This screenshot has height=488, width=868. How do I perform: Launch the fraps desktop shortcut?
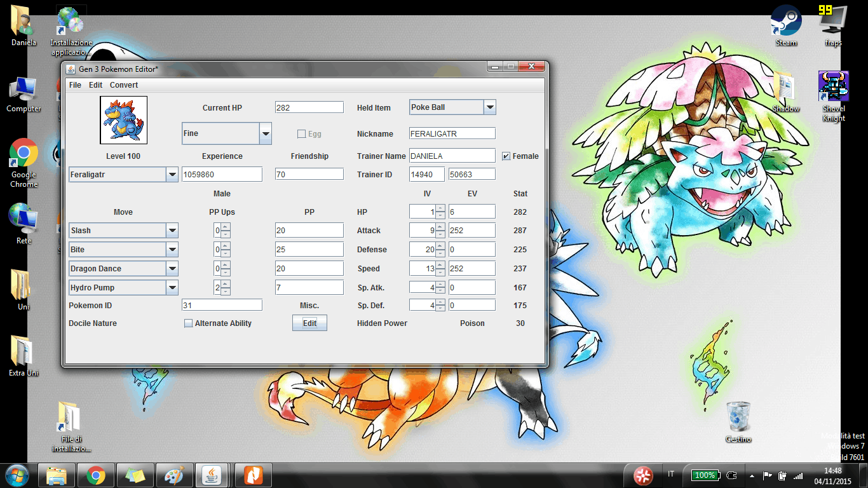(833, 25)
